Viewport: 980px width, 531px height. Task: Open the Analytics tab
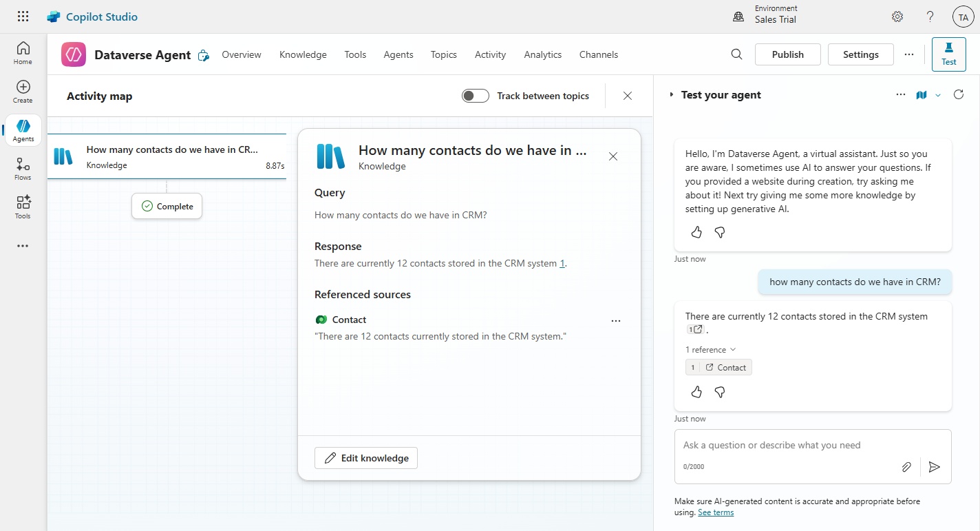pos(542,54)
